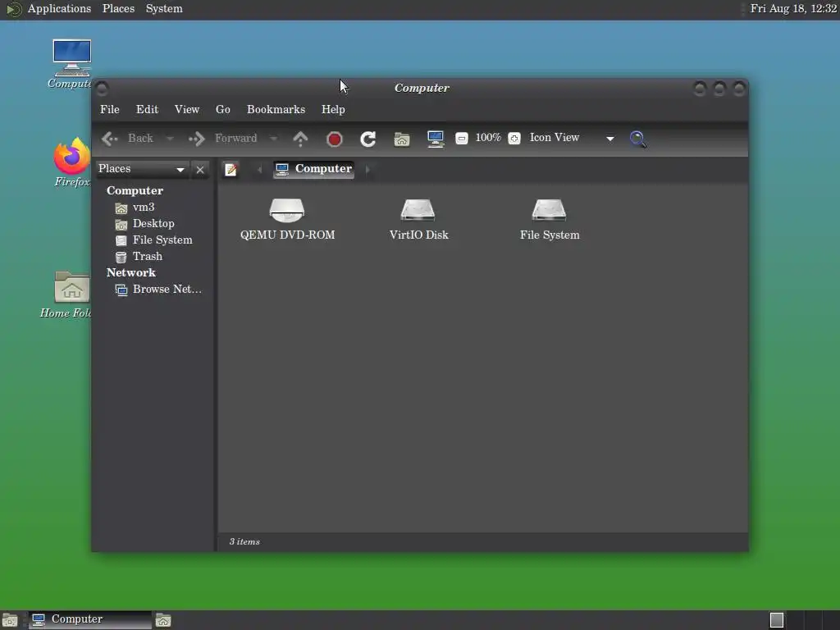The image size is (840, 630).
Task: Click the red Stop loading button
Action: pyautogui.click(x=335, y=139)
